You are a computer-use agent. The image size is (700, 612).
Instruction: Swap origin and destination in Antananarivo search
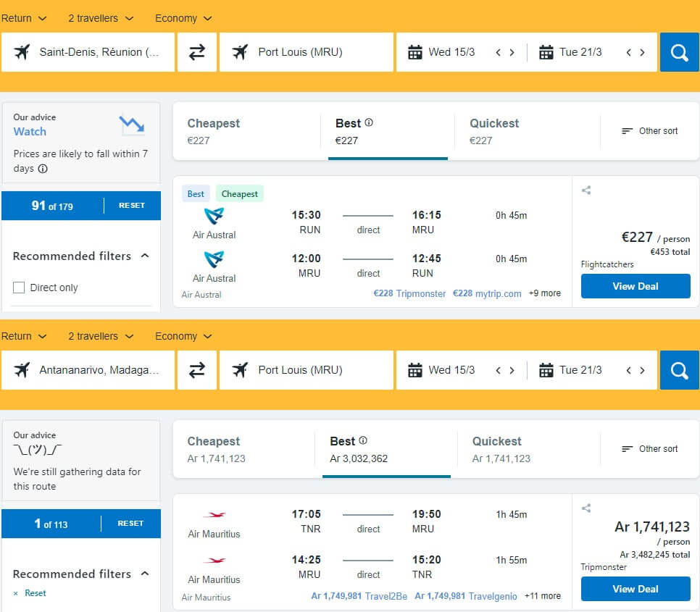197,370
